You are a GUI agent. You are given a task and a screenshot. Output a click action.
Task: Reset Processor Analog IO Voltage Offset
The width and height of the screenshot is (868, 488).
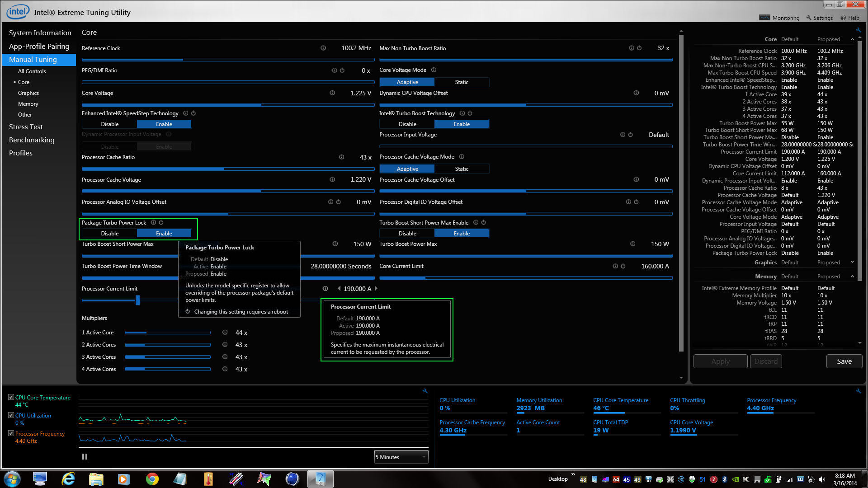coord(339,202)
